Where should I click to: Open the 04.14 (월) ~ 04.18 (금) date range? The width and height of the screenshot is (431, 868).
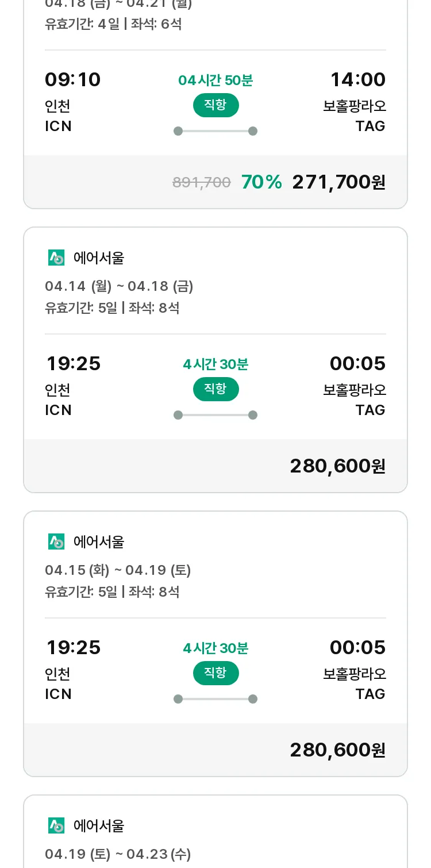pyautogui.click(x=119, y=286)
